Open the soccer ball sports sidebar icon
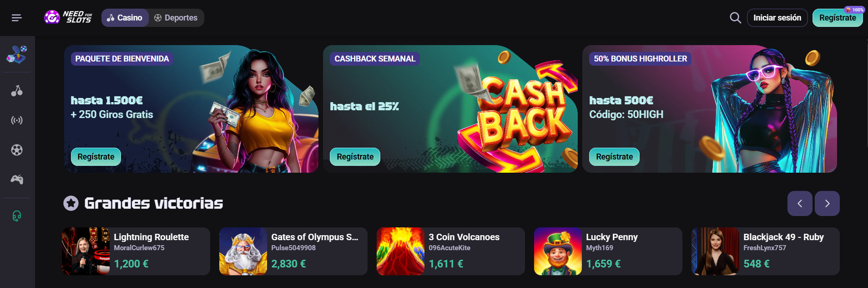 [x=17, y=149]
